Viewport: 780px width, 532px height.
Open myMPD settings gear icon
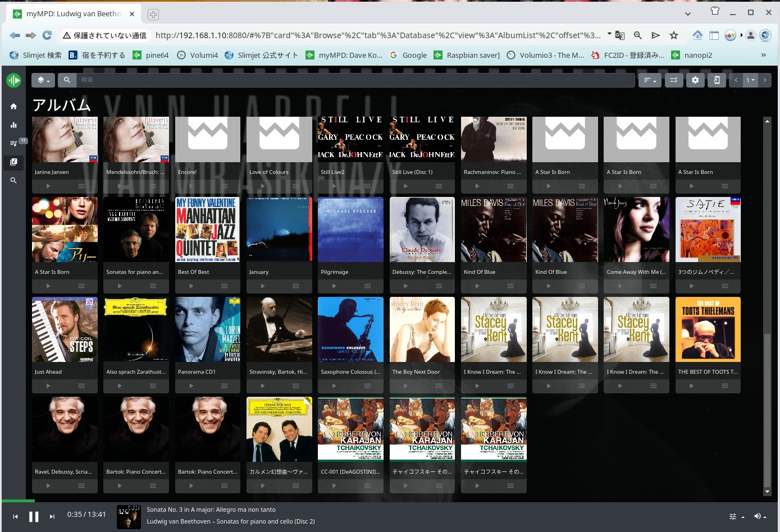(695, 80)
